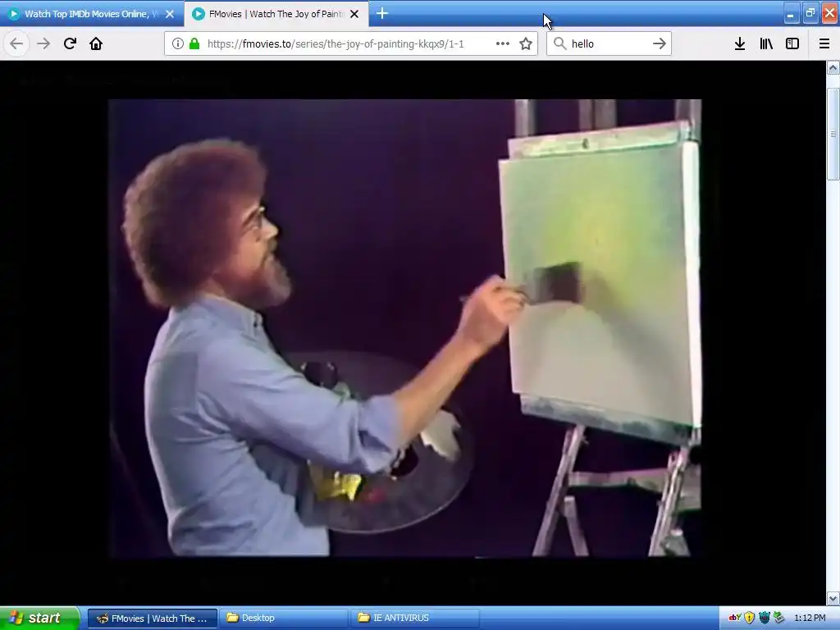840x630 pixels.
Task: Open the yellow security alert shield
Action: 750,618
